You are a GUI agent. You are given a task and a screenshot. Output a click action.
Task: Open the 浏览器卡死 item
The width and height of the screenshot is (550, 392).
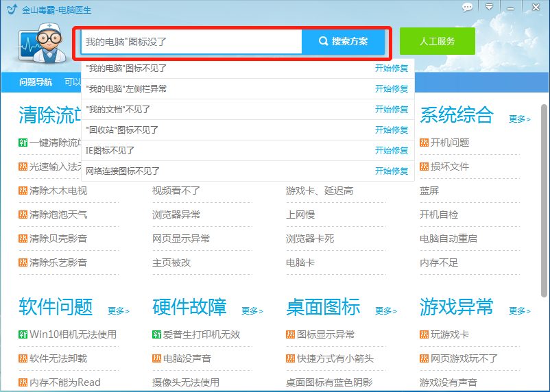(x=310, y=238)
